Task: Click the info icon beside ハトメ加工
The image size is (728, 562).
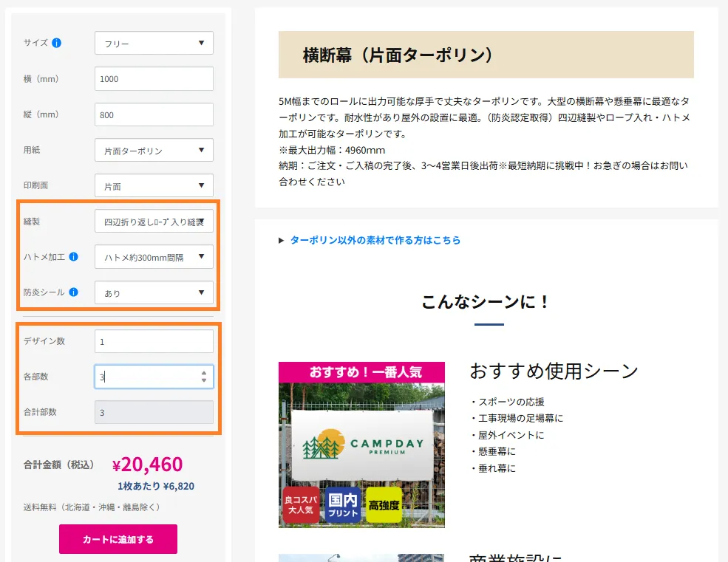Action: pos(74,257)
